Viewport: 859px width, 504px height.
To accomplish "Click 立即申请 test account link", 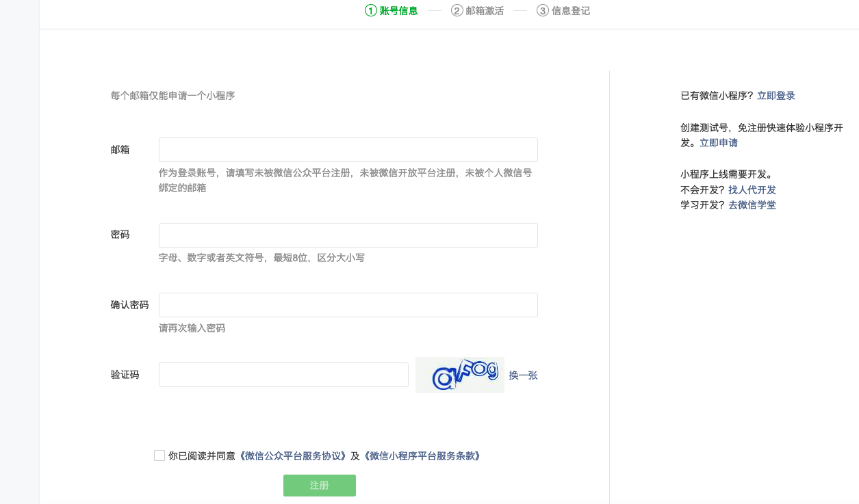I will (x=719, y=143).
